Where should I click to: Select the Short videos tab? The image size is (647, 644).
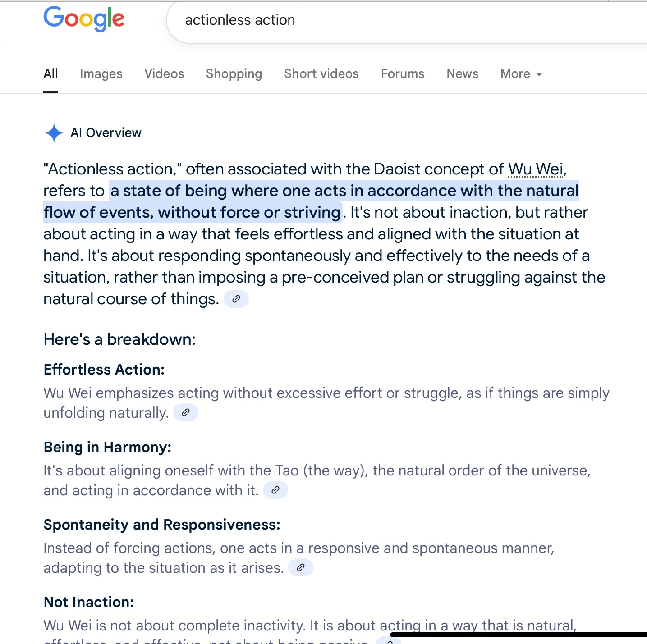coord(321,74)
